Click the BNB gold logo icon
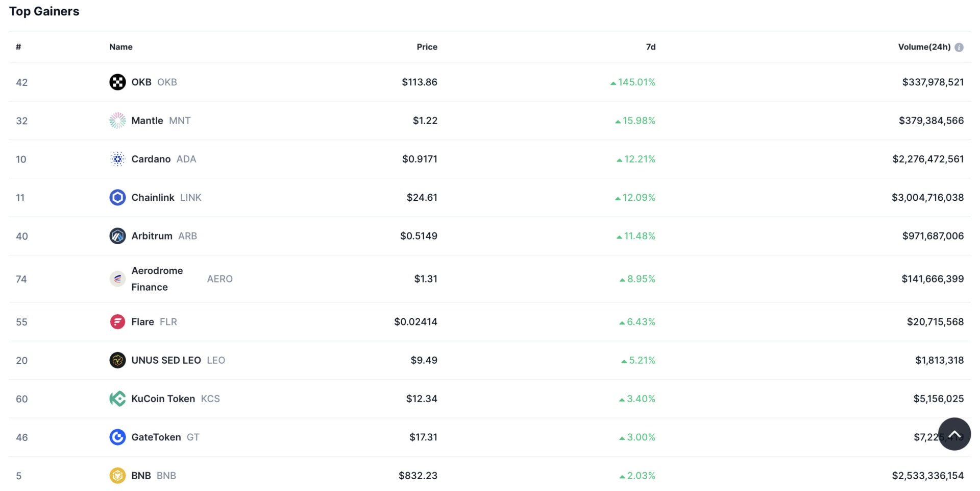980x491 pixels. click(117, 476)
